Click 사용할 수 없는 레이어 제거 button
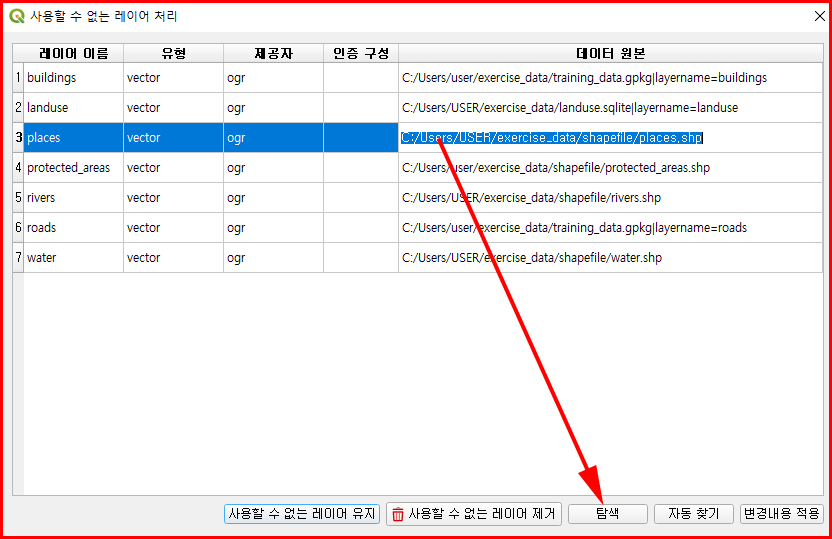Image resolution: width=832 pixels, height=539 pixels. [474, 514]
